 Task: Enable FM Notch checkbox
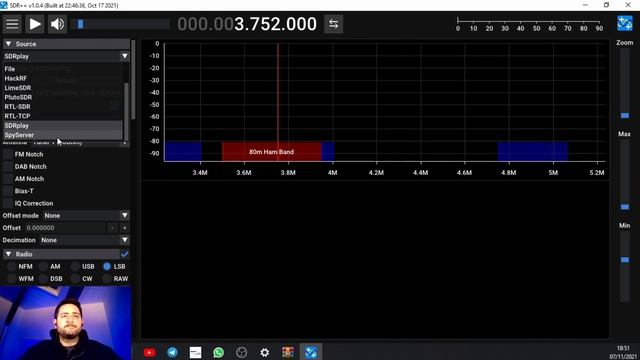pyautogui.click(x=8, y=154)
